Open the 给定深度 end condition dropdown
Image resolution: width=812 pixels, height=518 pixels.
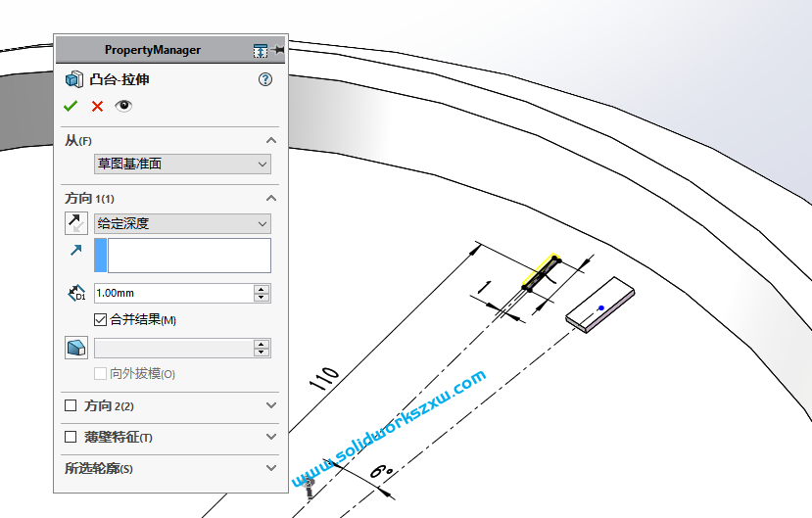(x=182, y=223)
